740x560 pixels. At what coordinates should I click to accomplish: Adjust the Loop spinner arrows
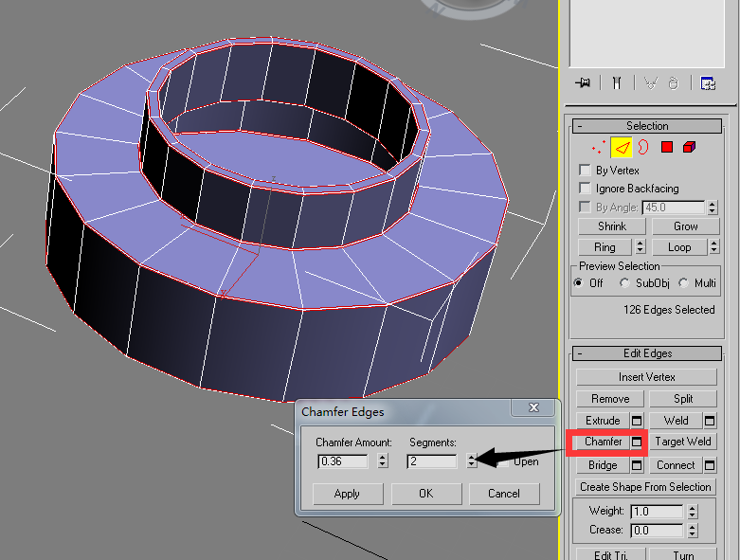pyautogui.click(x=713, y=246)
